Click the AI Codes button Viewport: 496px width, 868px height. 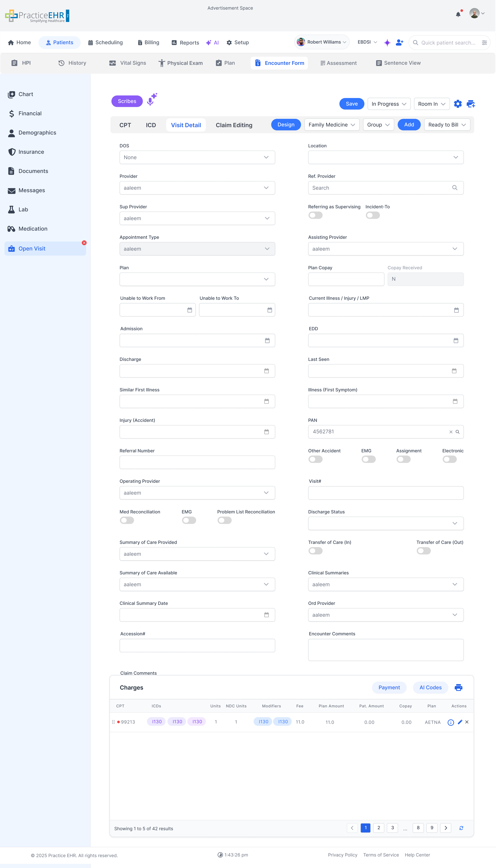[430, 688]
